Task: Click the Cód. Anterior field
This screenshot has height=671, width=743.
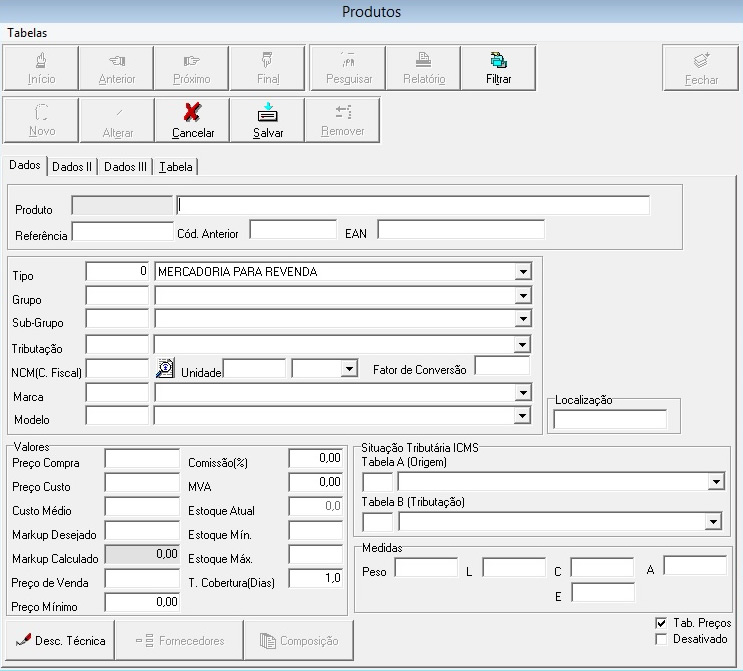Action: tap(293, 229)
